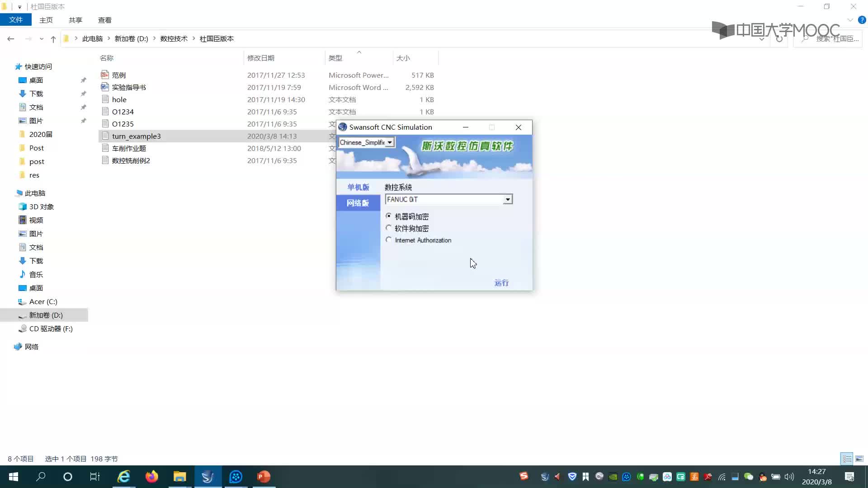Open the 查看 ribbon tab
Screen dimensions: 868x488
(x=105, y=20)
